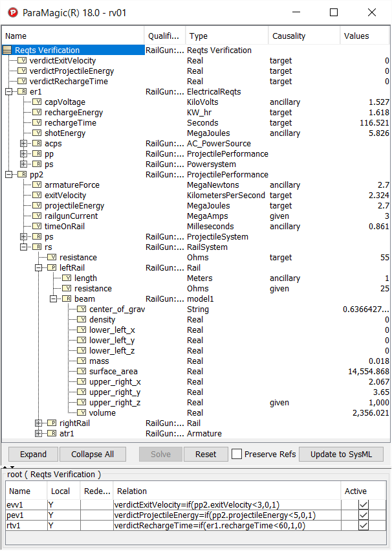The width and height of the screenshot is (392, 551).
Task: Click the Relation column header in lower table
Action: pos(131,491)
